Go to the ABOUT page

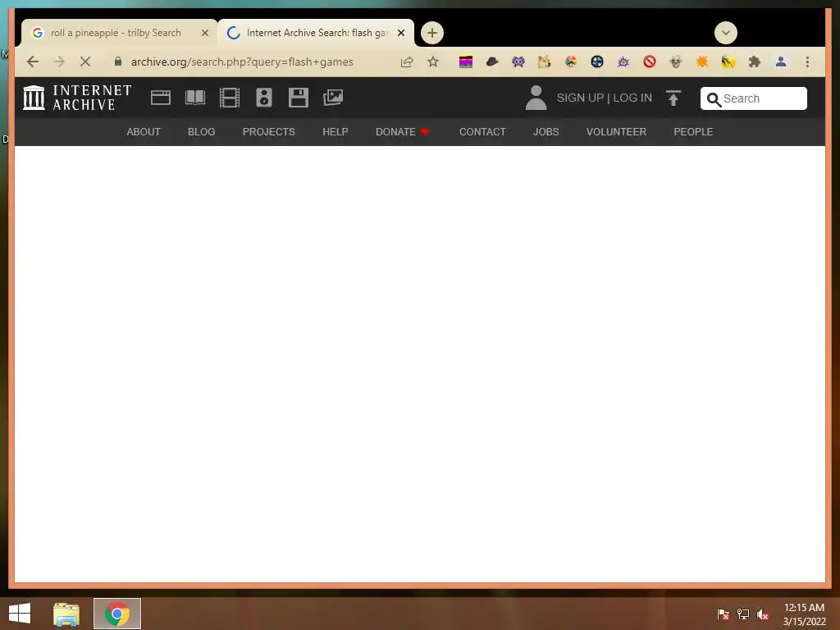pos(144,132)
